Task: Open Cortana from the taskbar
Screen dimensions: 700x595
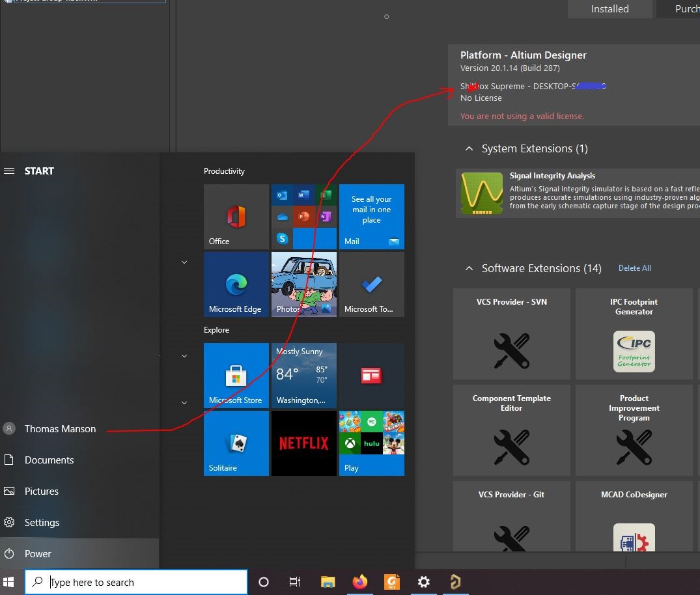Action: [x=263, y=582]
